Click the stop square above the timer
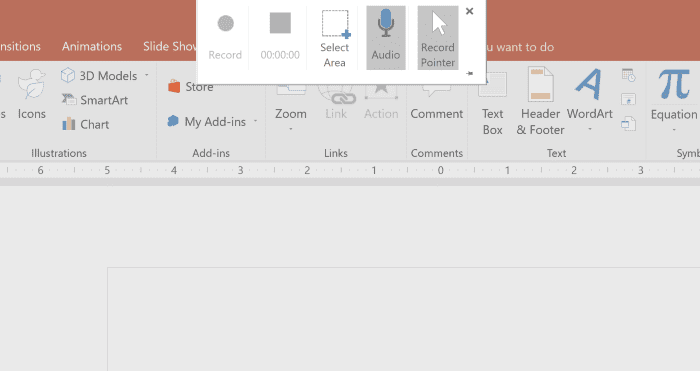This screenshot has width=700, height=371. 280,23
